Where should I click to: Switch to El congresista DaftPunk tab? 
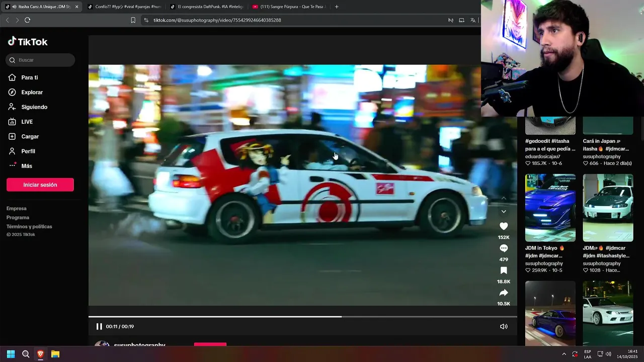tap(207, 7)
